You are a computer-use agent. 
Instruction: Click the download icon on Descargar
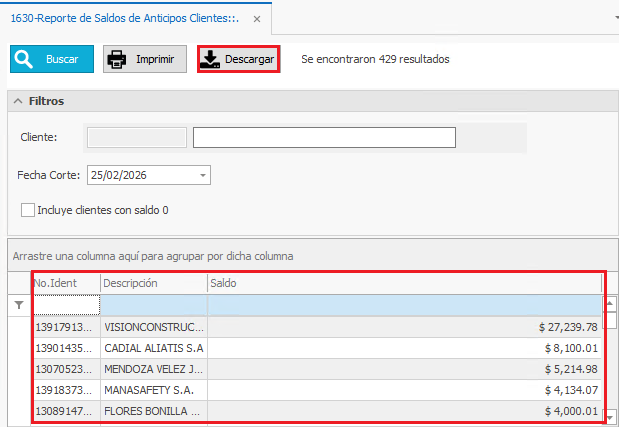[211, 60]
